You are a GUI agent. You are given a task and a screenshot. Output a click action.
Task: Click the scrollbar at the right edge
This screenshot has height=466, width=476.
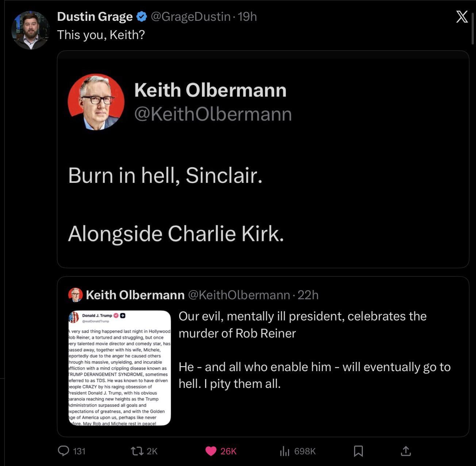click(473, 29)
